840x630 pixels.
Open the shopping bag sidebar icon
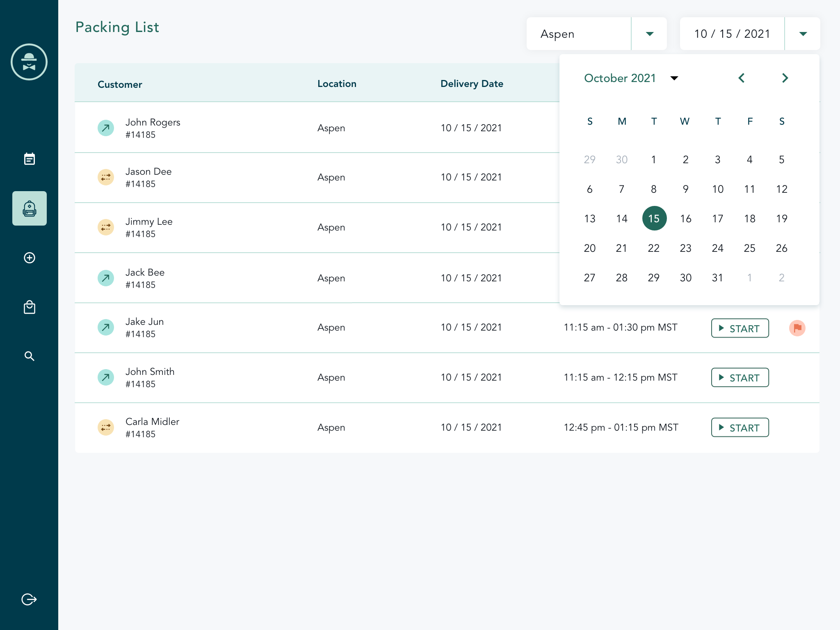(29, 307)
